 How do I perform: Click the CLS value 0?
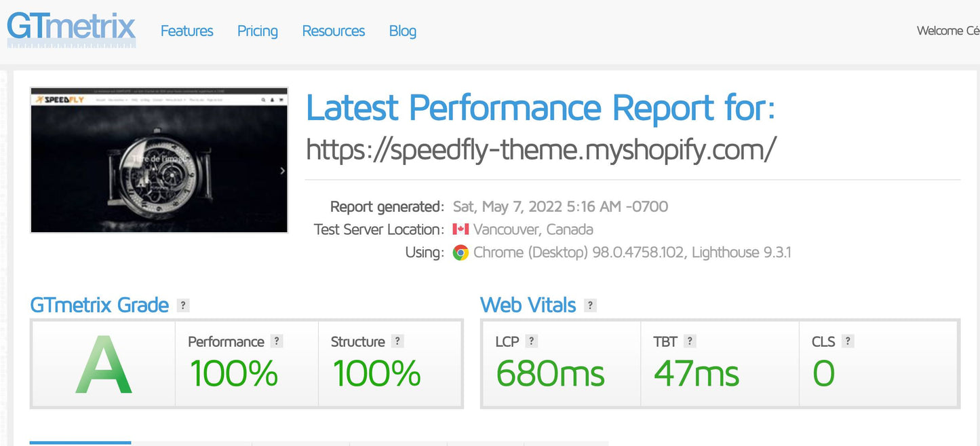[x=823, y=373]
